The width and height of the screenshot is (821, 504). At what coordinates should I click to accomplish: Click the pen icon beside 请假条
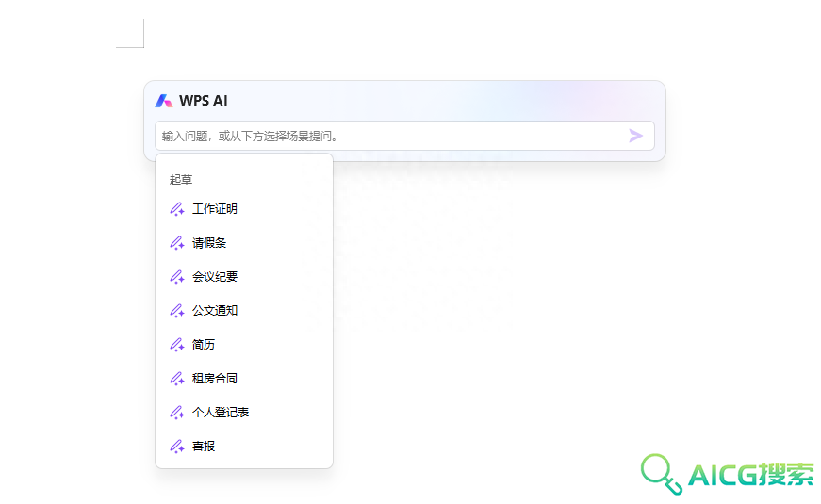click(177, 243)
